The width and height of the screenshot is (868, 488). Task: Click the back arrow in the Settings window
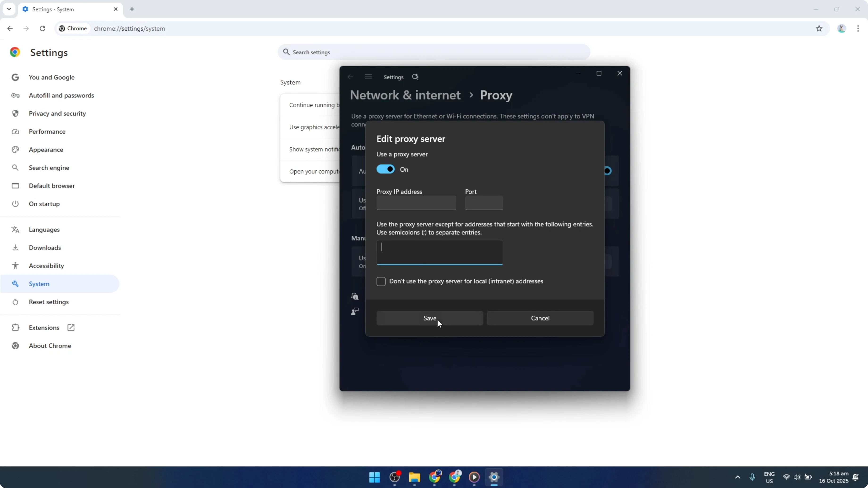click(x=350, y=77)
